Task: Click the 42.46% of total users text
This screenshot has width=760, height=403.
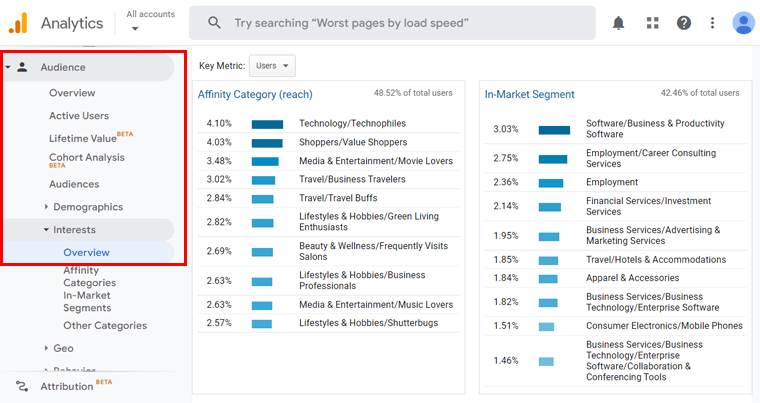Action: click(700, 93)
